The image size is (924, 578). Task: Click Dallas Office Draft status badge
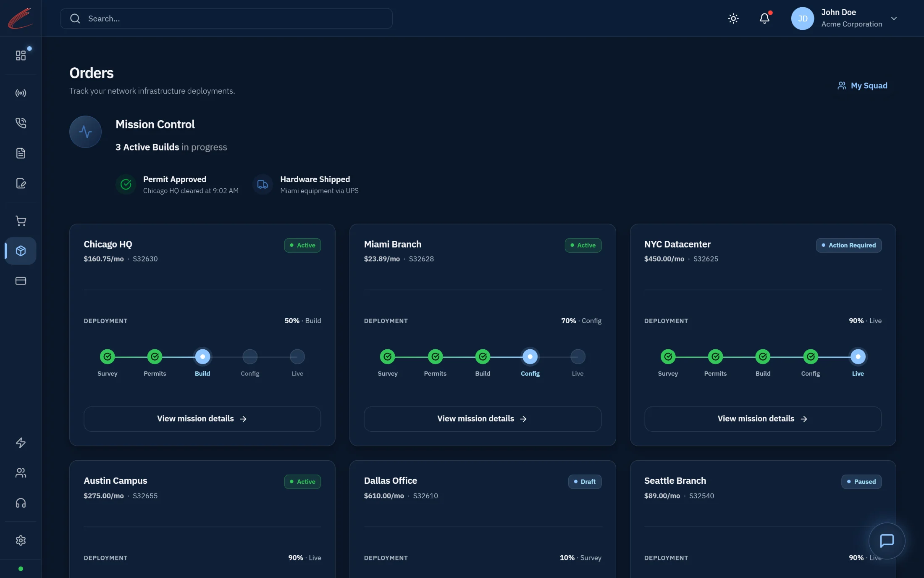pyautogui.click(x=585, y=482)
